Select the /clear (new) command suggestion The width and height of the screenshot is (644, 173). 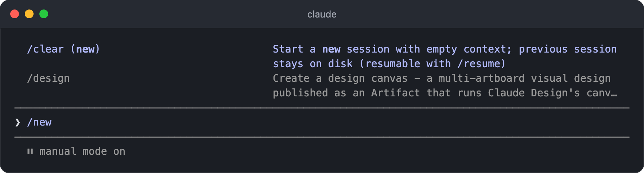click(x=63, y=49)
